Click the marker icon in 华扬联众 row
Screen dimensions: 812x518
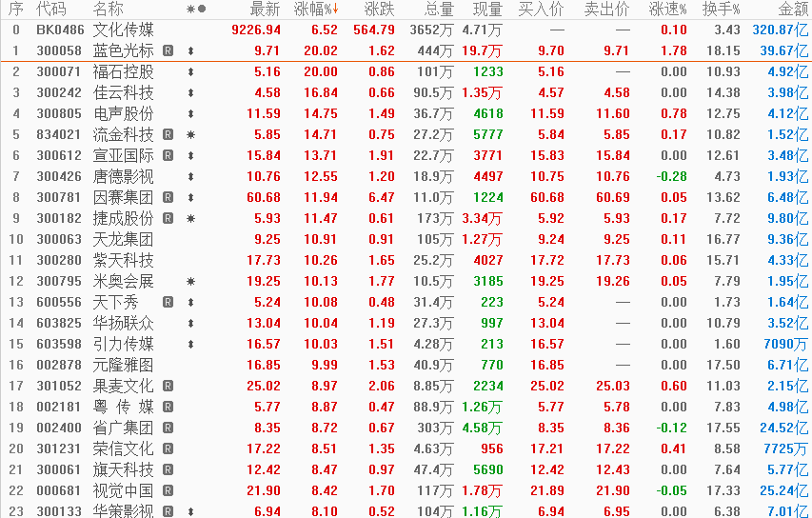click(x=190, y=323)
